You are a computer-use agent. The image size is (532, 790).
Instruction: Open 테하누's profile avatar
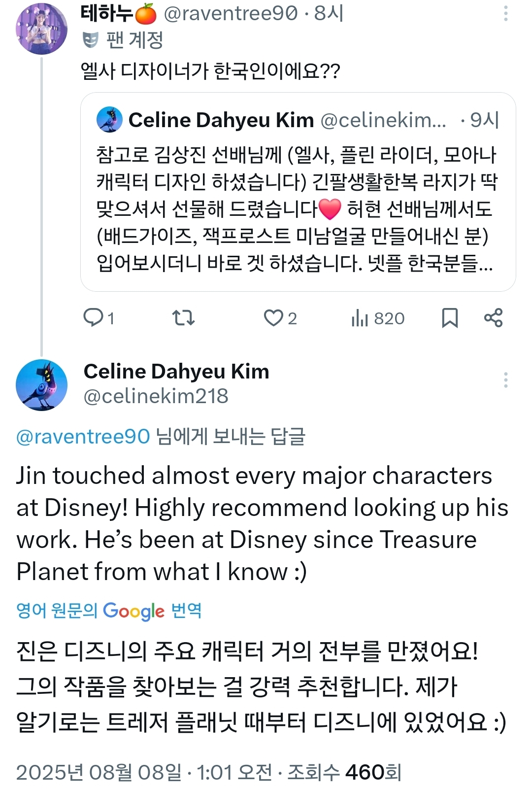41,28
